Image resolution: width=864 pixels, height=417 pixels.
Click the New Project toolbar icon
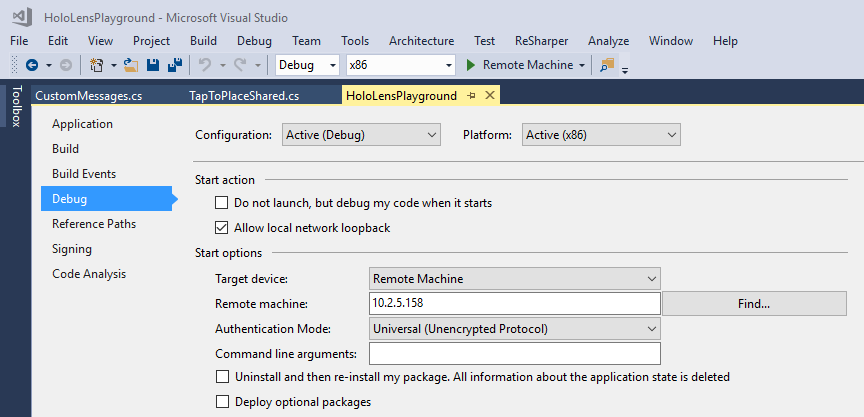(x=96, y=66)
